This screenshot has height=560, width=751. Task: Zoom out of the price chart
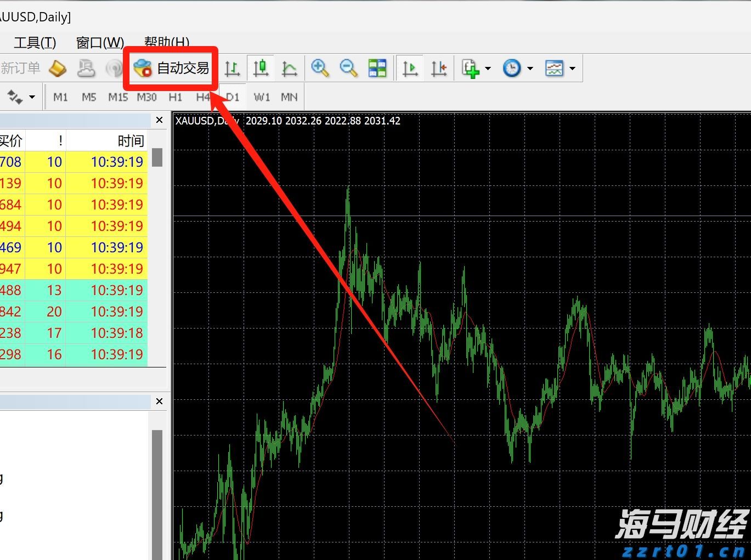point(349,68)
